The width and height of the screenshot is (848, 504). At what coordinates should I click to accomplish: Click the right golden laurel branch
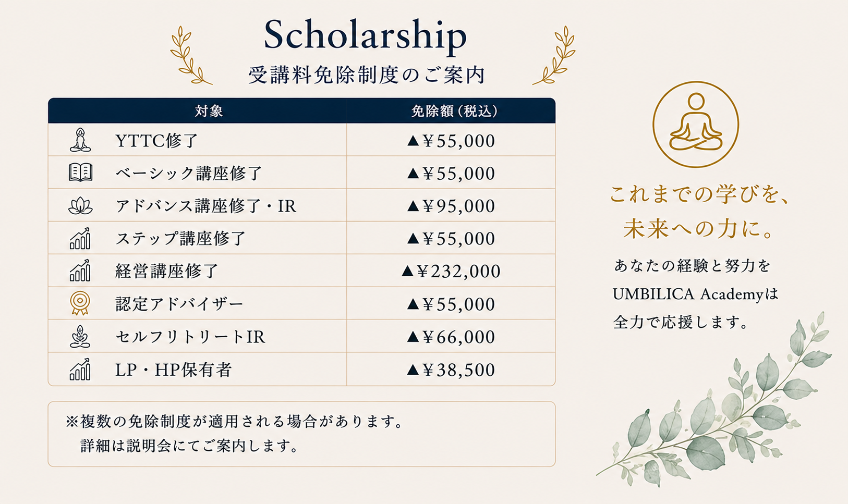(x=554, y=55)
